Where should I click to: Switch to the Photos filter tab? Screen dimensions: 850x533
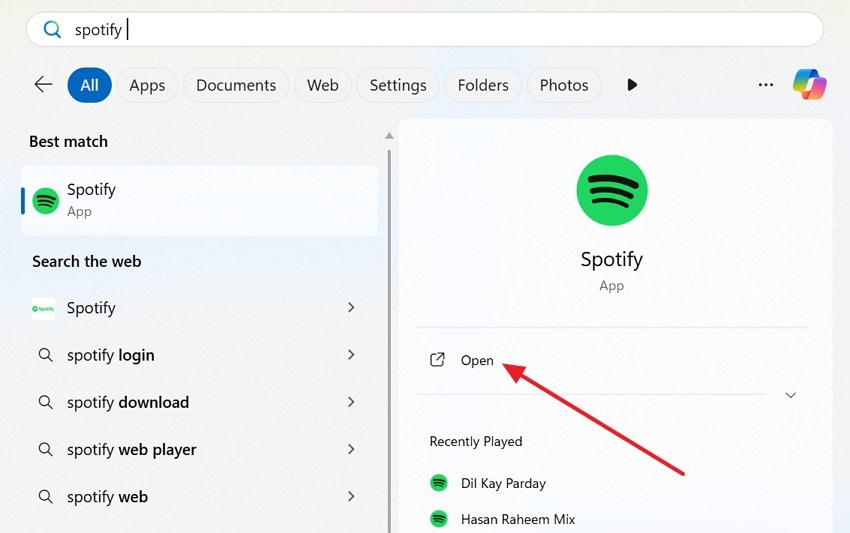click(x=564, y=85)
